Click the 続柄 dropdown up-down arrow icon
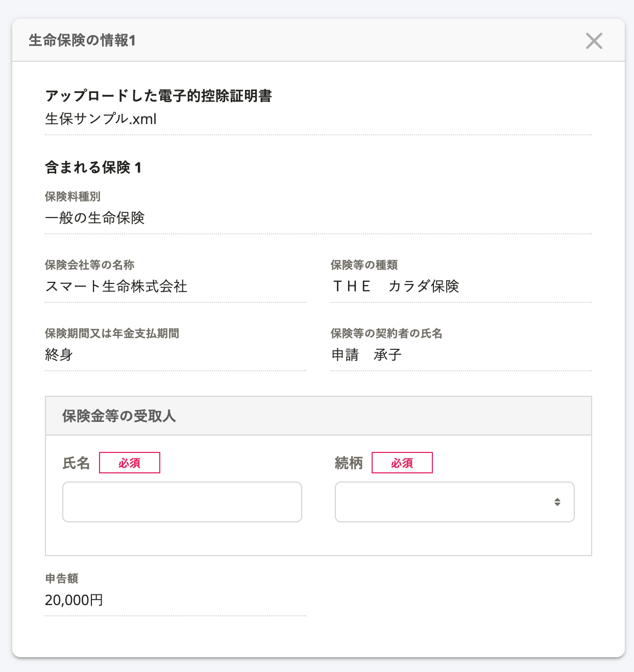The height and width of the screenshot is (672, 634). click(557, 502)
